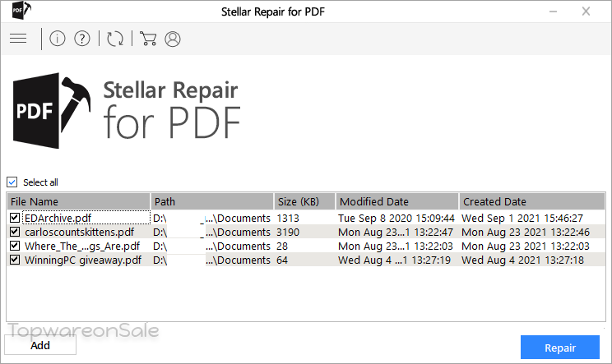Click the path cell of WinningPC giveaway.pdf

[211, 260]
